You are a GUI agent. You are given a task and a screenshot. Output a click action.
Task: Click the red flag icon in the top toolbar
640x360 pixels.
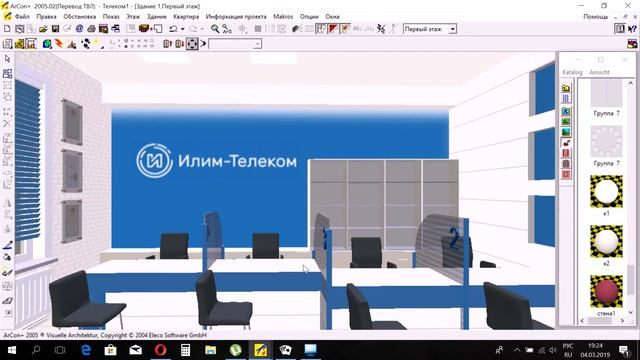[333, 29]
